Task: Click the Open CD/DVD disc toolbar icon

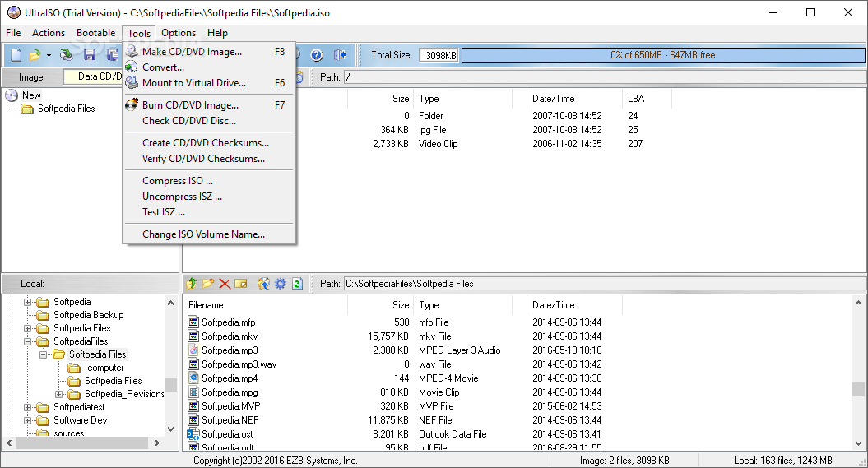Action: [x=67, y=55]
